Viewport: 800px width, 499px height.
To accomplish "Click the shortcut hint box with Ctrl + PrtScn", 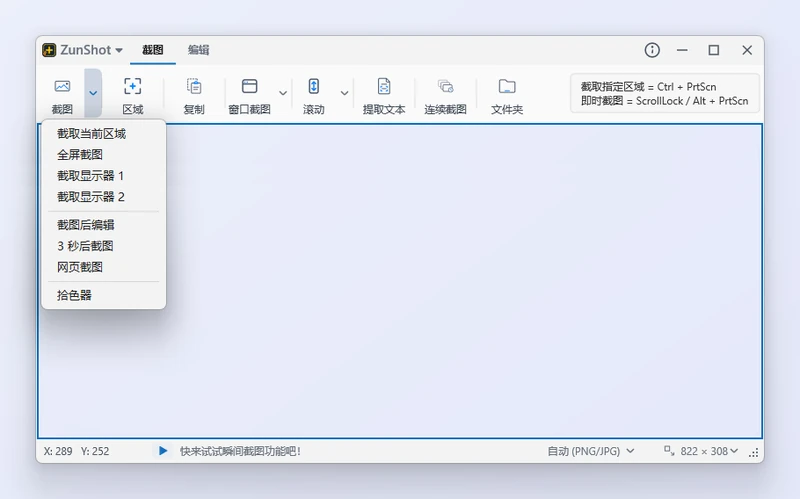I will [665, 93].
